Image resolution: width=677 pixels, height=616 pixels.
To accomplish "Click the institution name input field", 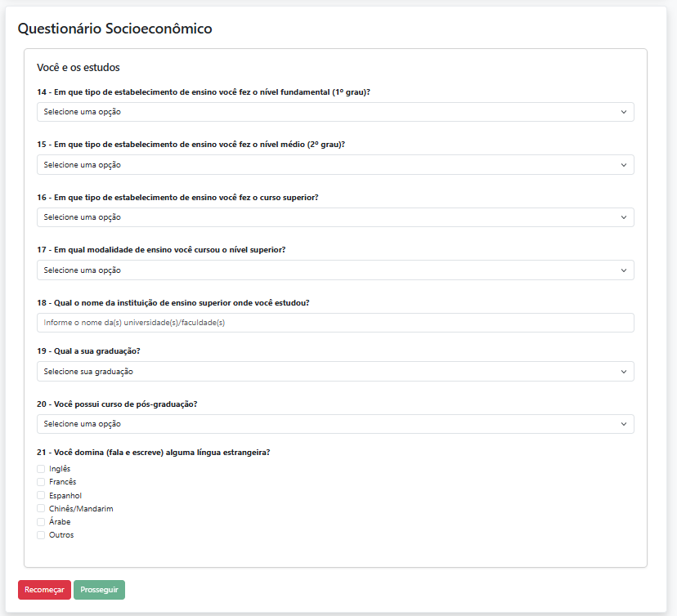I will [335, 323].
